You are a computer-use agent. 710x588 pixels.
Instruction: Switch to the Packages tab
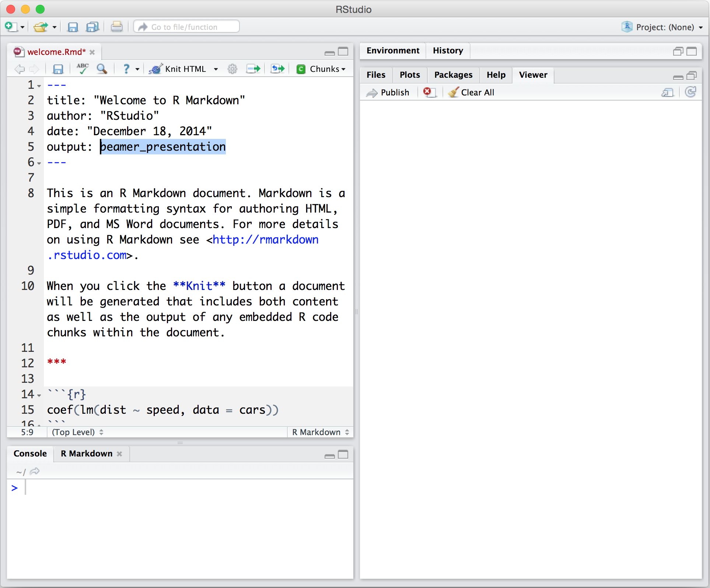453,75
